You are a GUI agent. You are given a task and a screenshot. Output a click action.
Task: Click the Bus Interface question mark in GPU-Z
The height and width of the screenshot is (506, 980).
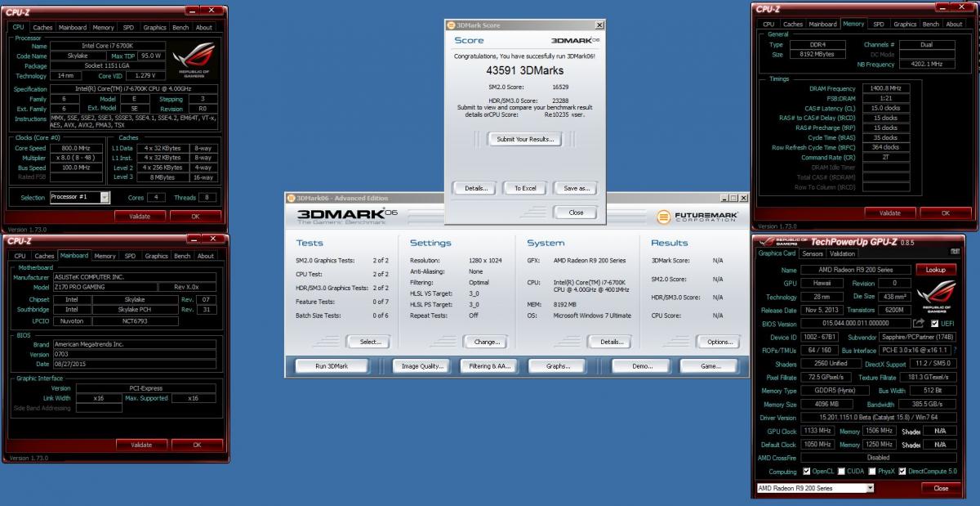click(x=955, y=351)
